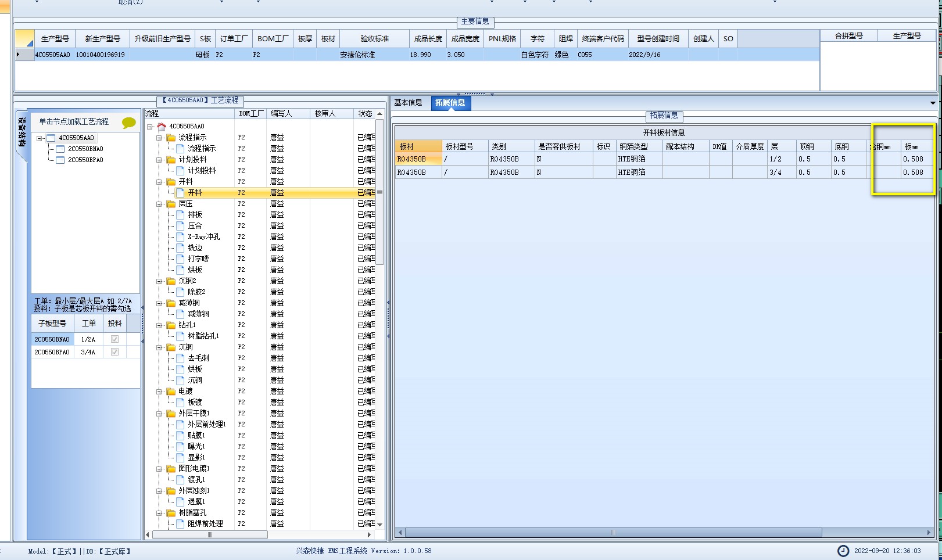
Task: Click the document icon beside 铣边
Action: (x=180, y=247)
